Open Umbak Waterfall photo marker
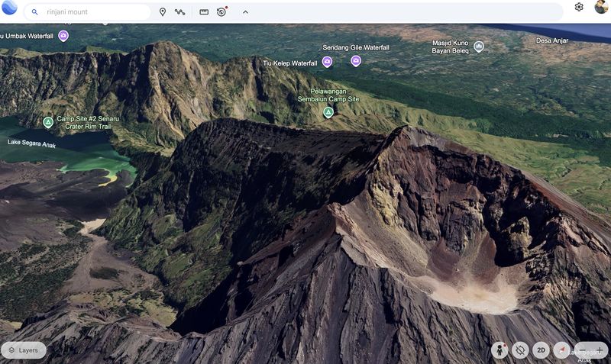The image size is (611, 364). [63, 36]
